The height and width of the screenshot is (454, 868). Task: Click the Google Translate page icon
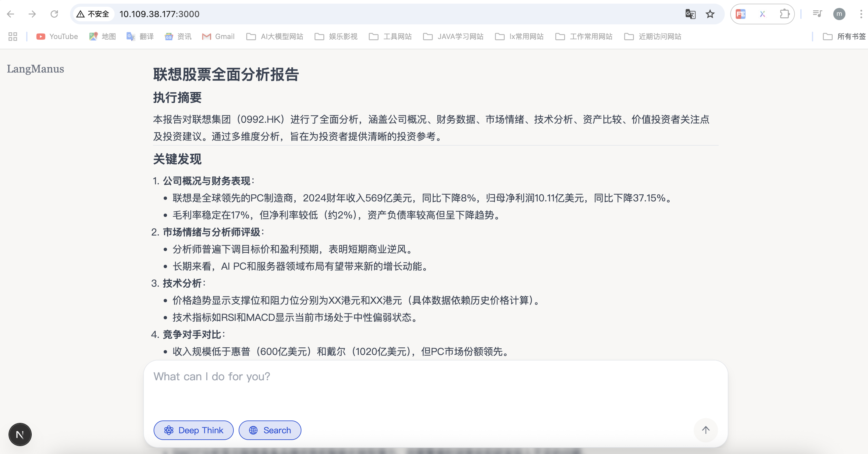click(690, 14)
